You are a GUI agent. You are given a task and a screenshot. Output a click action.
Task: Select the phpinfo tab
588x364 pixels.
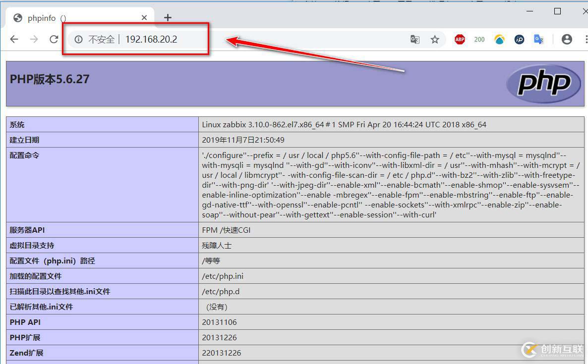[x=79, y=18]
